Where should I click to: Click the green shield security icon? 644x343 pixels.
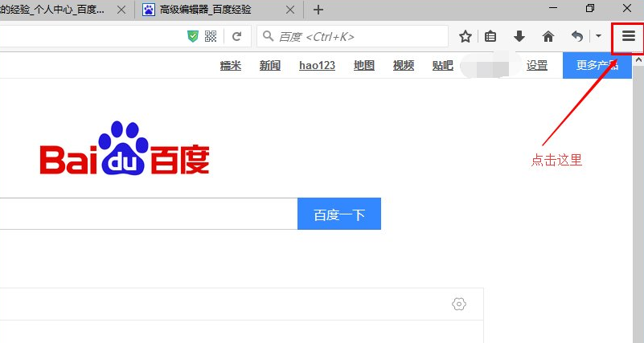[x=193, y=37]
